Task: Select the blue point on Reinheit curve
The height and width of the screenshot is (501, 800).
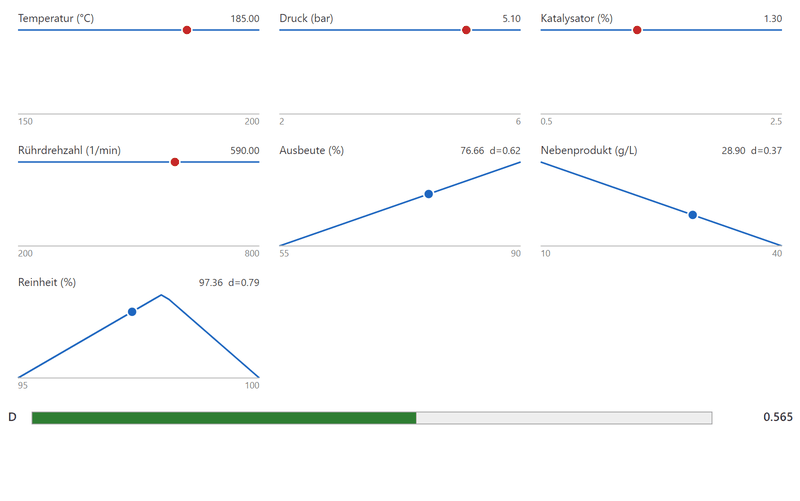Action: coord(132,312)
